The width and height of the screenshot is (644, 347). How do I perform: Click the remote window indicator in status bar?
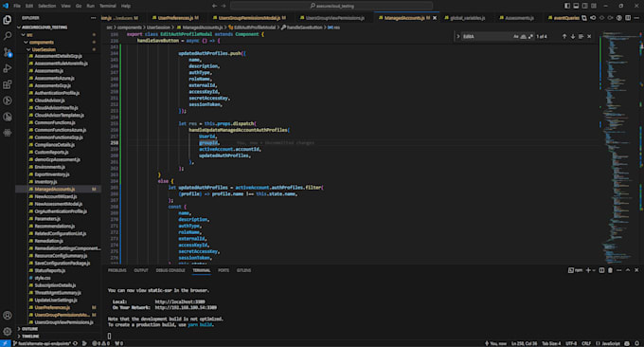tap(5, 343)
